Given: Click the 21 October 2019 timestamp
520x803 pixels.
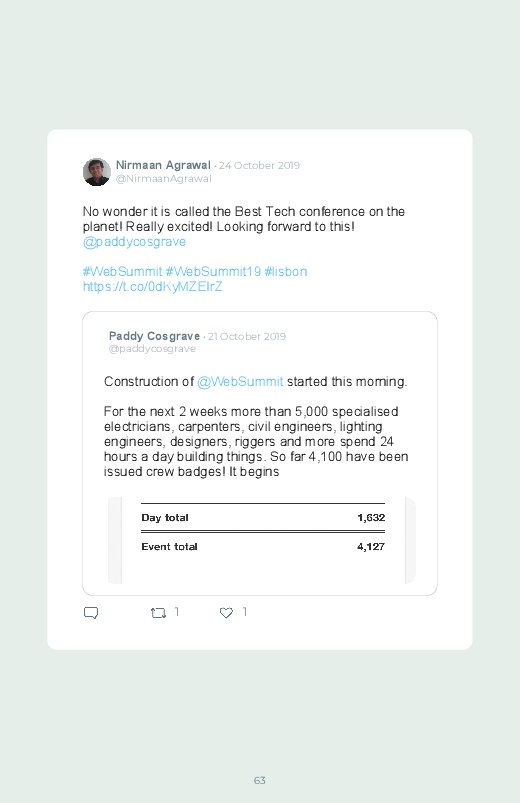Looking at the screenshot, I should point(247,336).
